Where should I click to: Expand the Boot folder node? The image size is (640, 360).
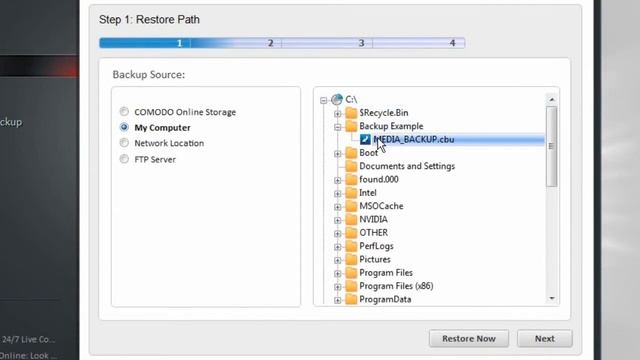[x=338, y=153]
